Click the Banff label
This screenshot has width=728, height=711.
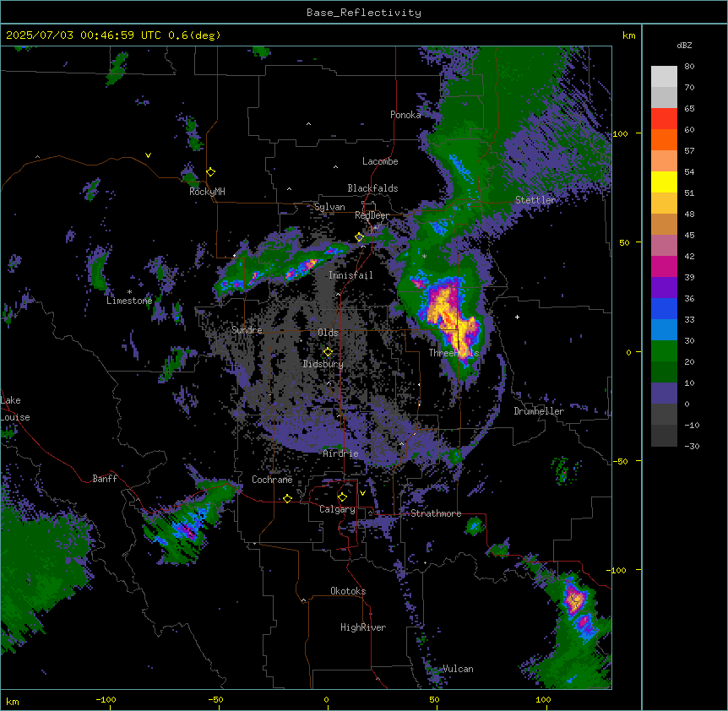pos(105,479)
